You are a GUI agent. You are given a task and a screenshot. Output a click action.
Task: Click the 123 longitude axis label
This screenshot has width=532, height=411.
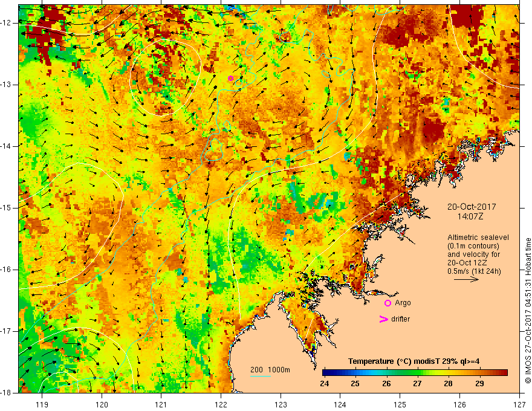(x=281, y=404)
